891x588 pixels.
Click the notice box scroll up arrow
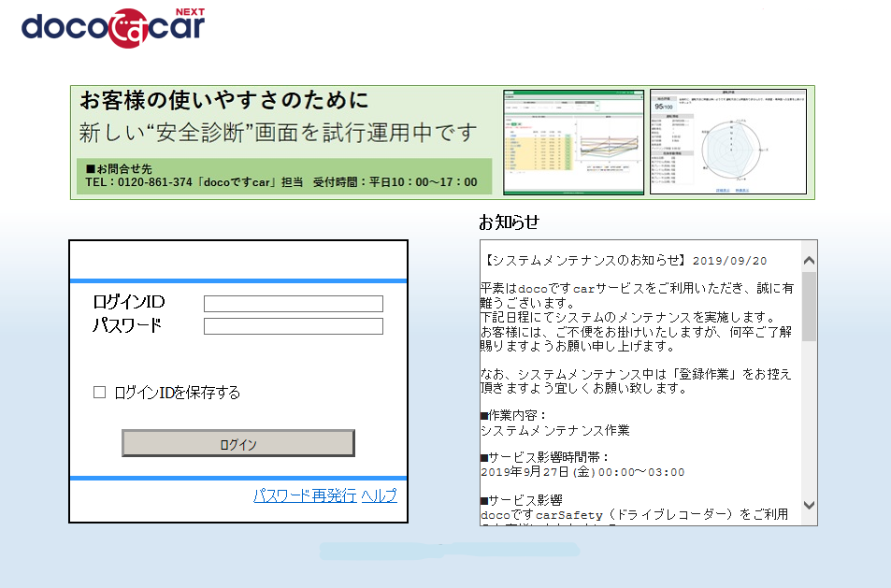pos(809,261)
